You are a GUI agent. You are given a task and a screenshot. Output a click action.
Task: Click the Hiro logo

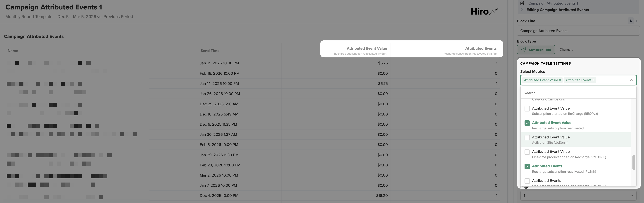484,11
